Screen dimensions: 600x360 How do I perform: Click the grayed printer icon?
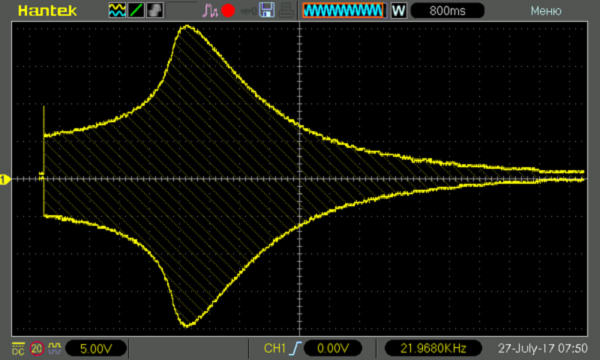pos(286,10)
